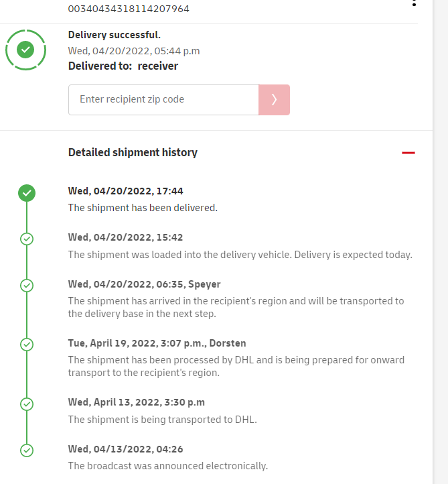
Task: Click the broadcast announced electronically message
Action: [168, 466]
